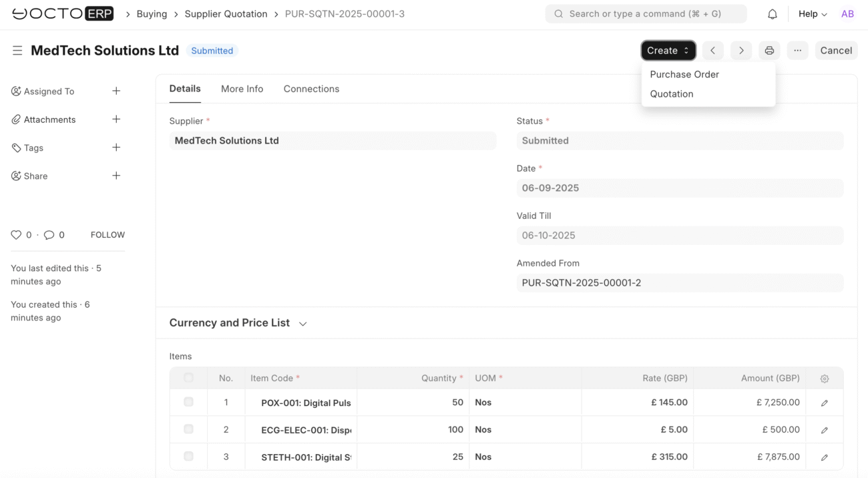
Task: Select item code ECG-ELEC-001 cell
Action: (x=301, y=430)
